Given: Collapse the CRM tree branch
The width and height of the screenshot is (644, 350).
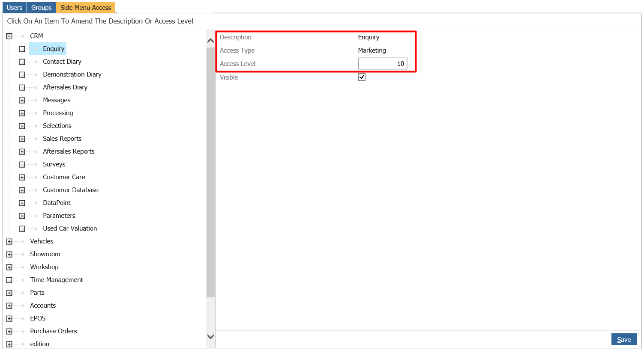Looking at the screenshot, I should pyautogui.click(x=9, y=36).
